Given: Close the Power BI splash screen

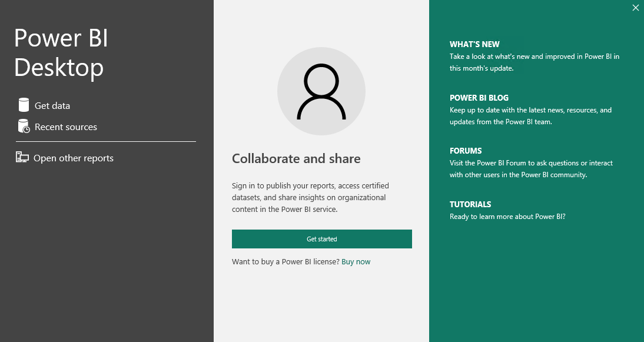Looking at the screenshot, I should click(635, 8).
